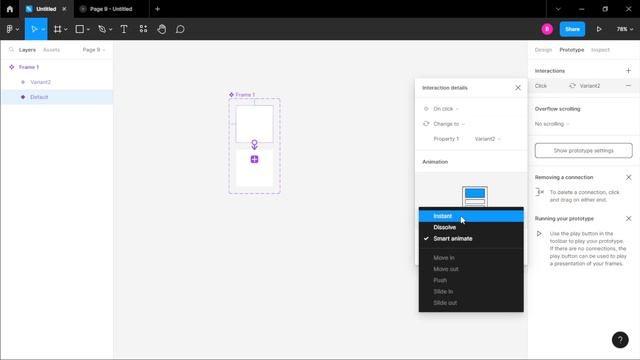Viewport: 640px width, 360px height.
Task: Switch to the Assets tab
Action: click(51, 50)
